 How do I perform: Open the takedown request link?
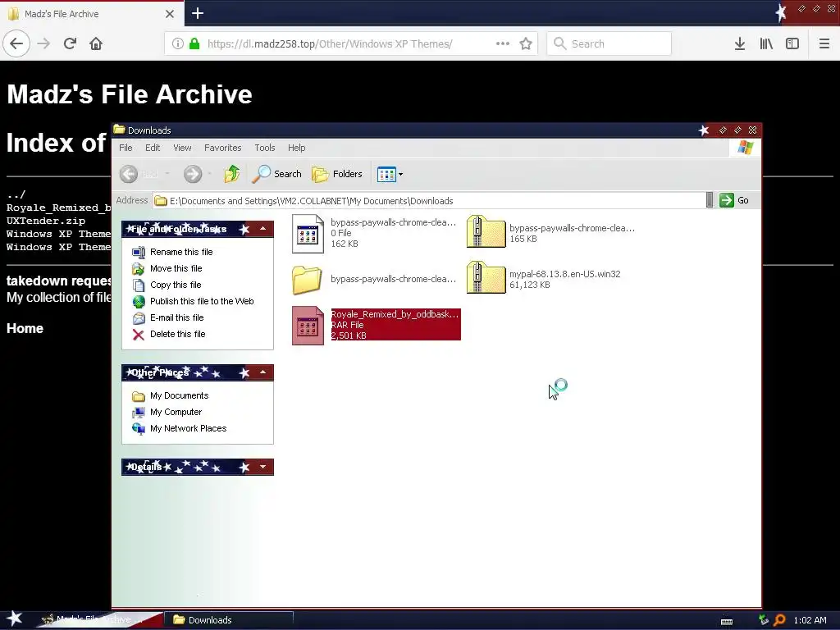click(58, 281)
